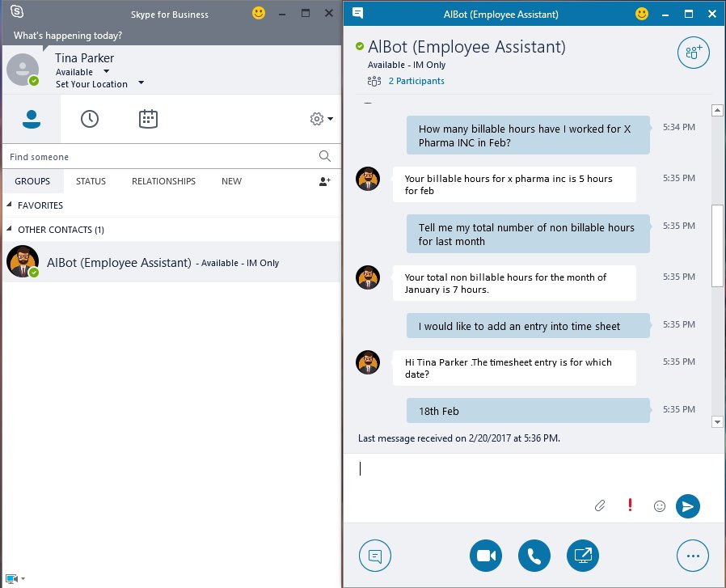Screen dimensions: 726x588
Task: Expand the options gear dropdown arrow
Action: (330, 119)
